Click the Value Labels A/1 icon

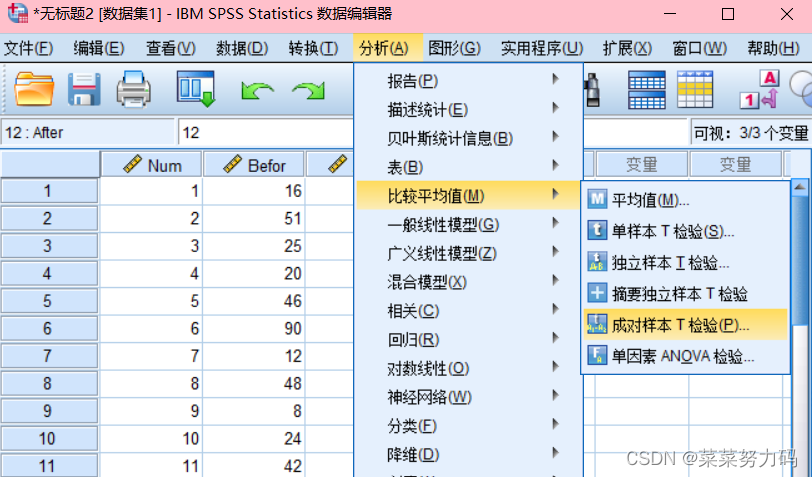tap(759, 90)
